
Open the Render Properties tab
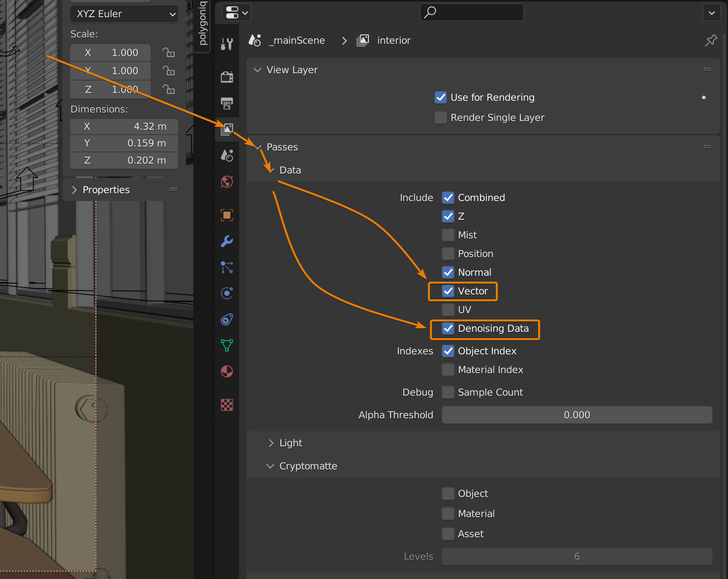[x=227, y=77]
